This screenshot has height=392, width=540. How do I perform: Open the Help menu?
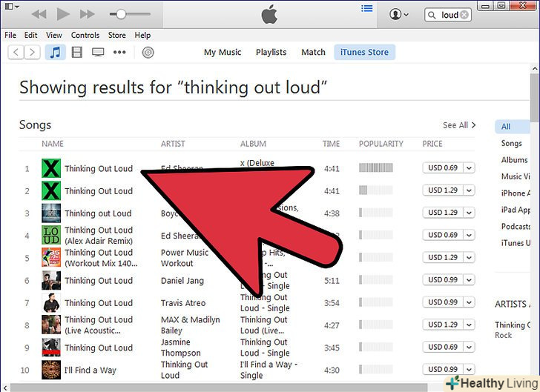(x=142, y=35)
